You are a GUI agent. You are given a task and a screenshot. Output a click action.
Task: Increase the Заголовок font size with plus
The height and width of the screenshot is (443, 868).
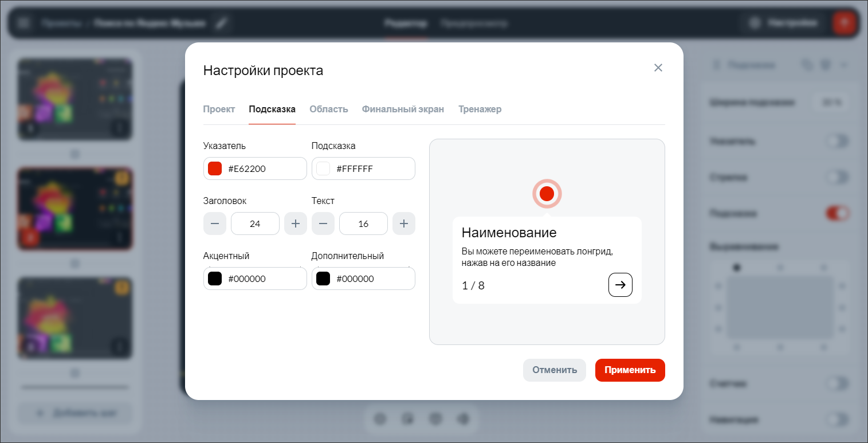click(295, 224)
